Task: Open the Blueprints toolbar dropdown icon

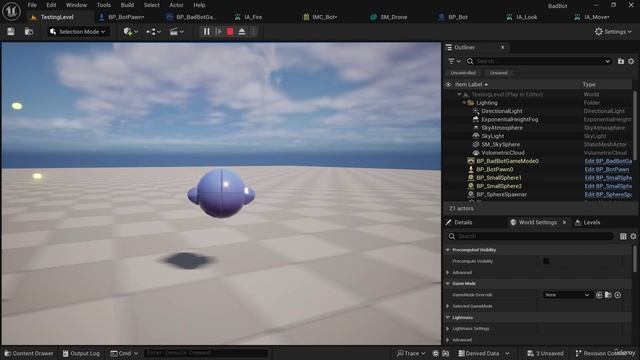Action: (x=153, y=31)
